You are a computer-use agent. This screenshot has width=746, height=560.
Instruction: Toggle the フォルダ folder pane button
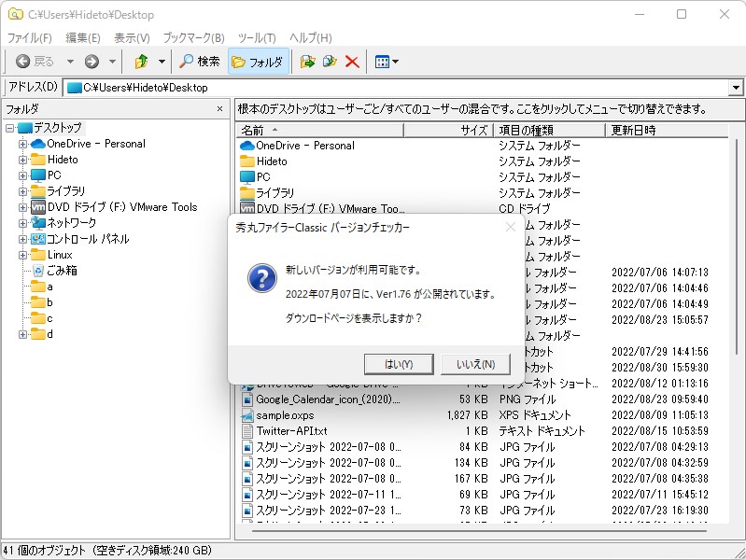[259, 62]
